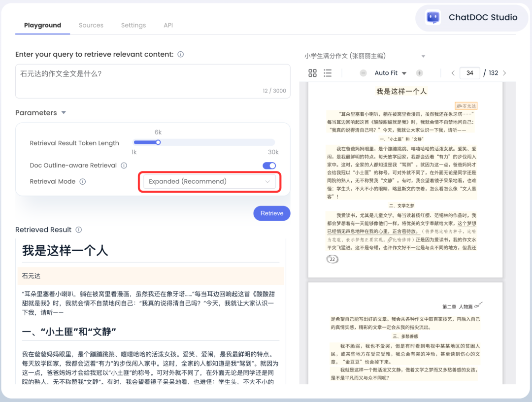Image resolution: width=532 pixels, height=402 pixels.
Task: Click the page number input showing 34
Action: 469,72
